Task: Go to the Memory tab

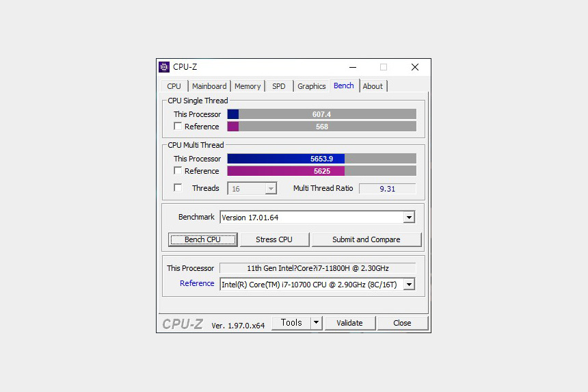Action: [247, 86]
